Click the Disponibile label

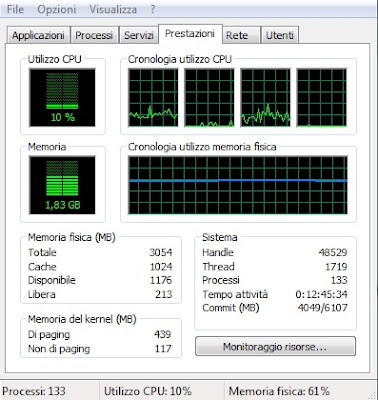pos(52,280)
